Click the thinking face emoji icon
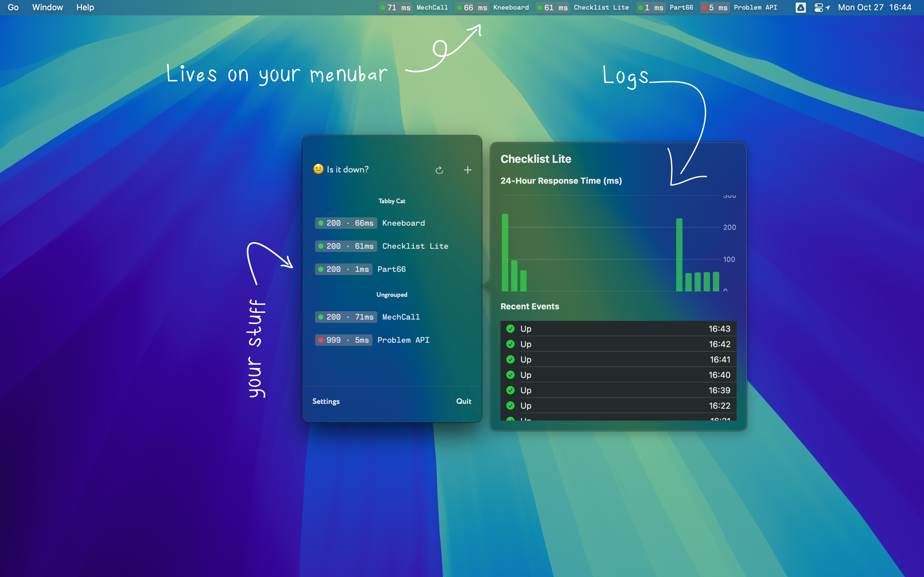The image size is (924, 577). [x=318, y=169]
